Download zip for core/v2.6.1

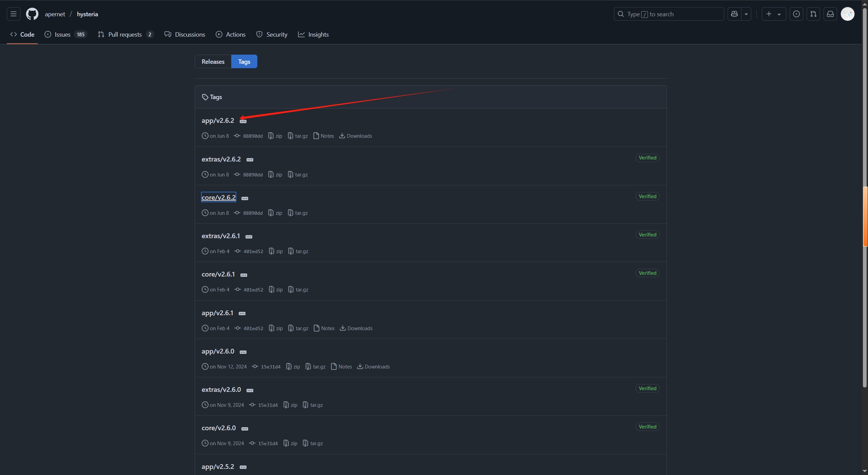pyautogui.click(x=276, y=289)
